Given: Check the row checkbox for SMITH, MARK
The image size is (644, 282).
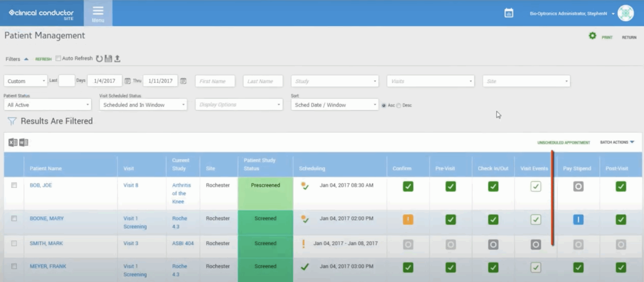Looking at the screenshot, I should point(14,243).
